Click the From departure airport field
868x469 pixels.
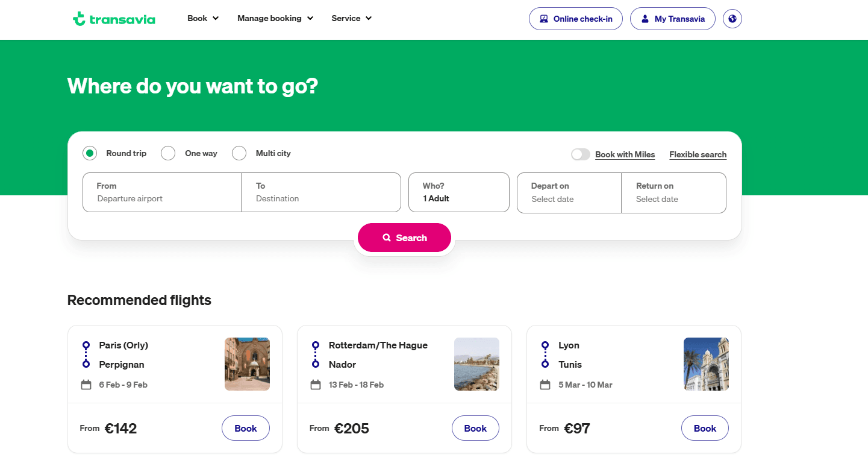161,192
